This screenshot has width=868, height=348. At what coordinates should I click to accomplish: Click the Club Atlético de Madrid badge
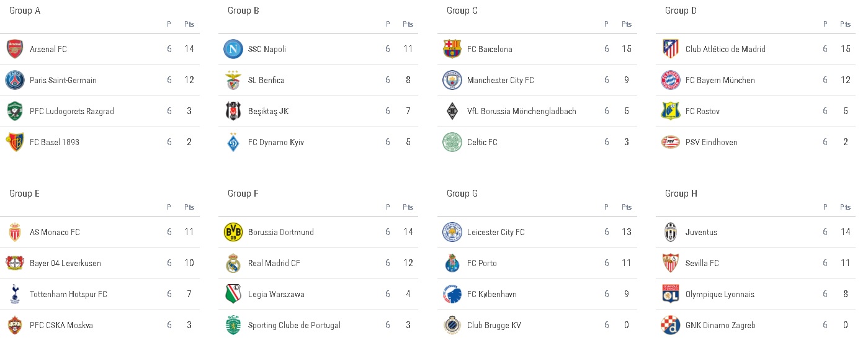(671, 49)
